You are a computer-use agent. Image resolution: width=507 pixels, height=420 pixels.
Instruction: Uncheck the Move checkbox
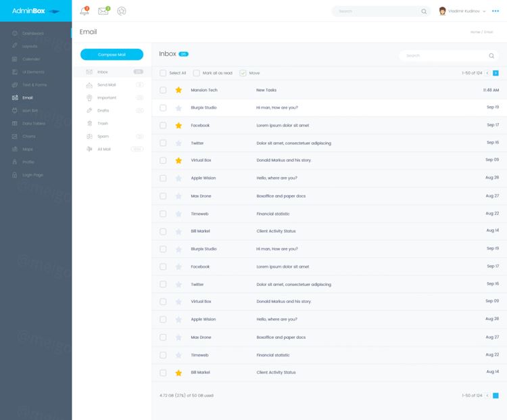coord(243,73)
